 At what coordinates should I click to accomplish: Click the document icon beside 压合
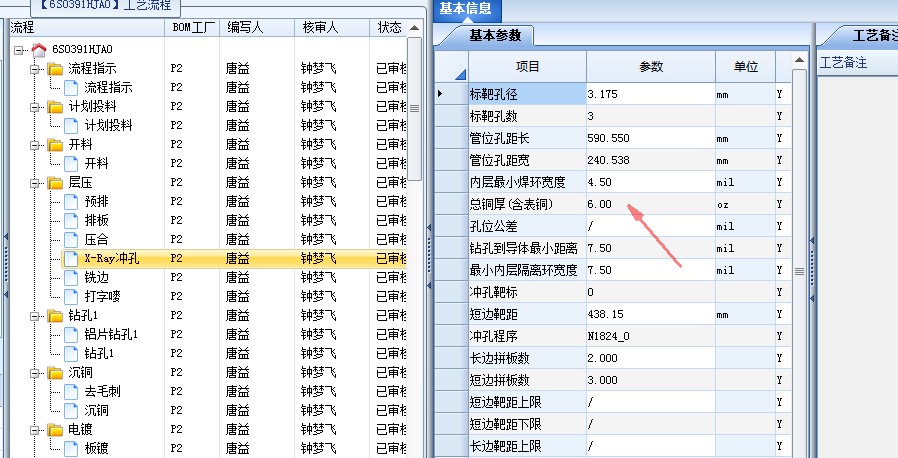tap(71, 239)
